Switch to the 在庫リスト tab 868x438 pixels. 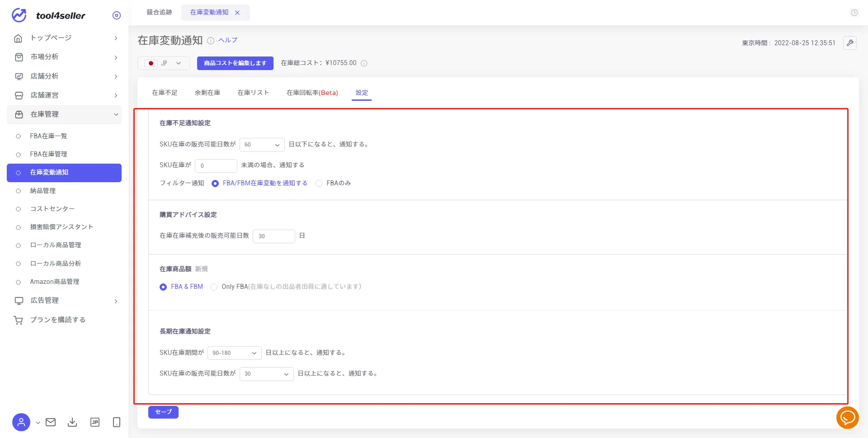click(253, 93)
